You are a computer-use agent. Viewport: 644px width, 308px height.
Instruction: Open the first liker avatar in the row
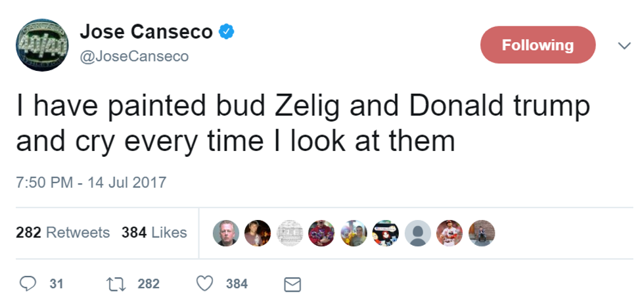(226, 232)
